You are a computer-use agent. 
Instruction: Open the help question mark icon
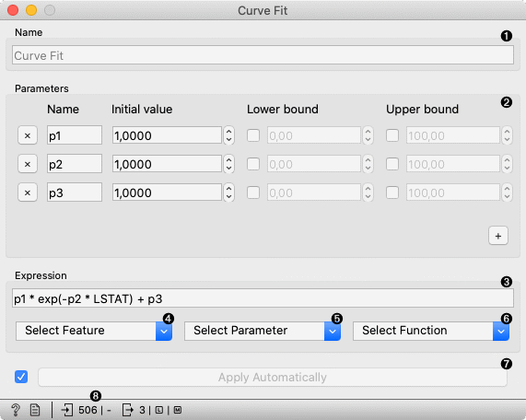[x=16, y=410]
